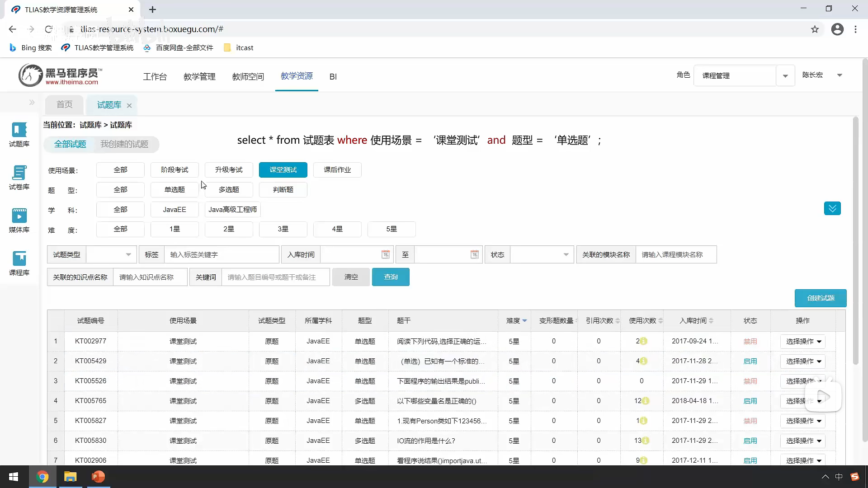Open the 试卷库 sidebar icon

point(19,177)
